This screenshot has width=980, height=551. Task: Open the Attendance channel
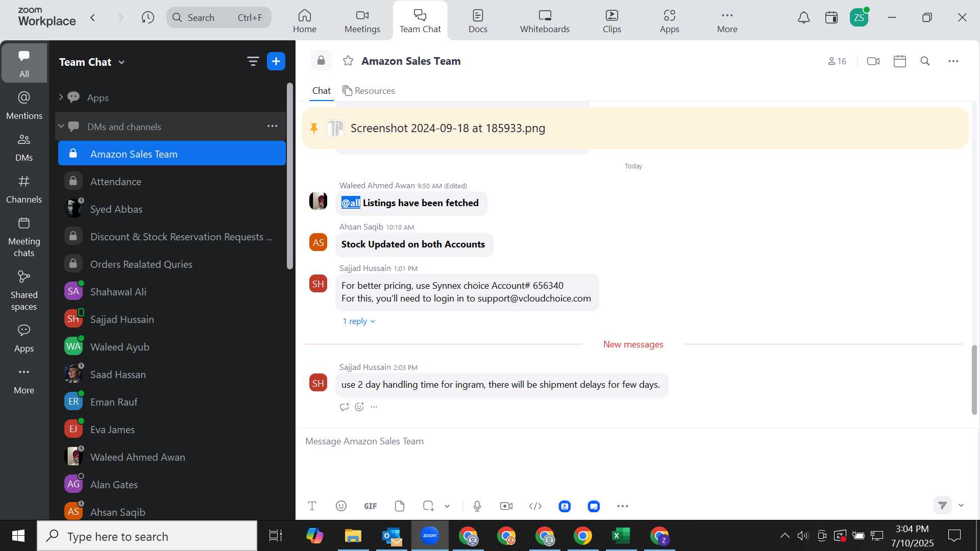pos(172,182)
